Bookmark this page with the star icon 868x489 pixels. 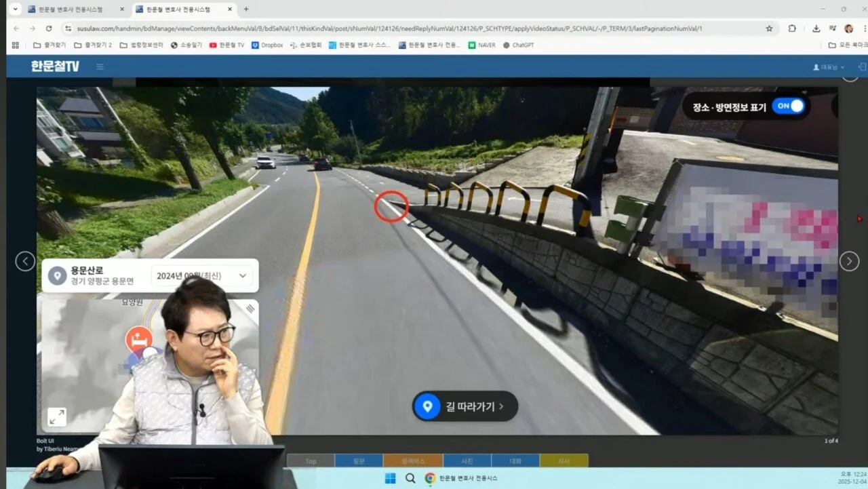[769, 28]
